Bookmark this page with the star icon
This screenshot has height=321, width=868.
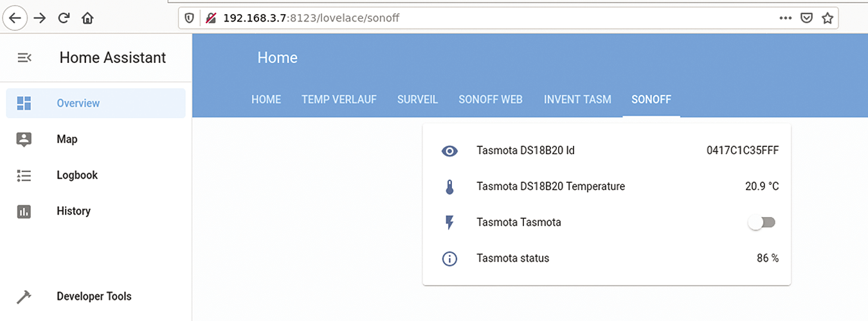827,18
